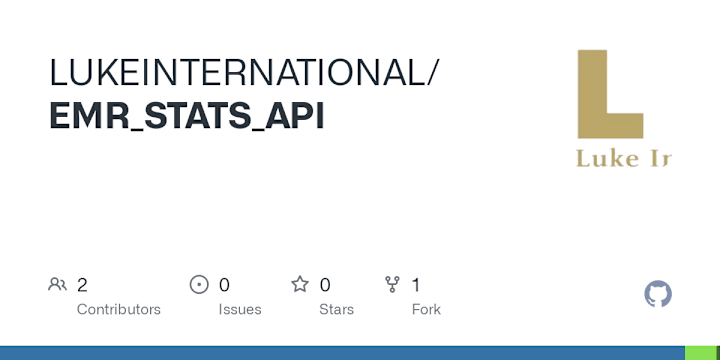720x360 pixels.
Task: Click the contributors count number 2
Action: click(x=82, y=285)
